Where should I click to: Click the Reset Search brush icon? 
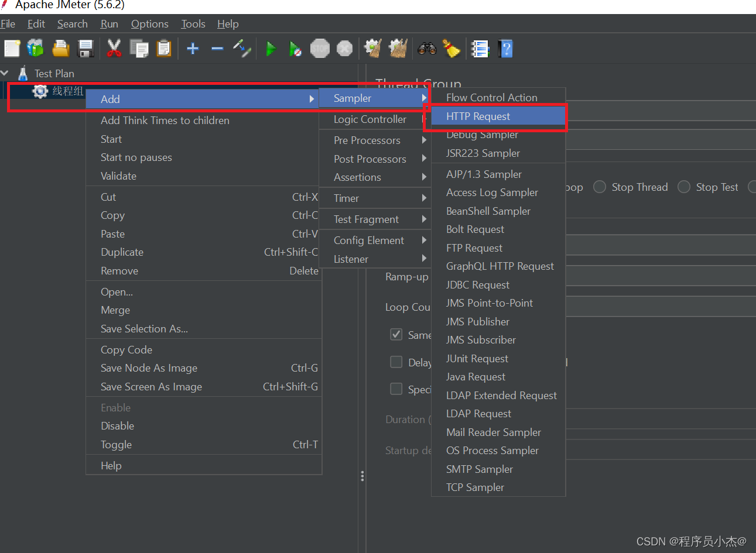coord(451,49)
